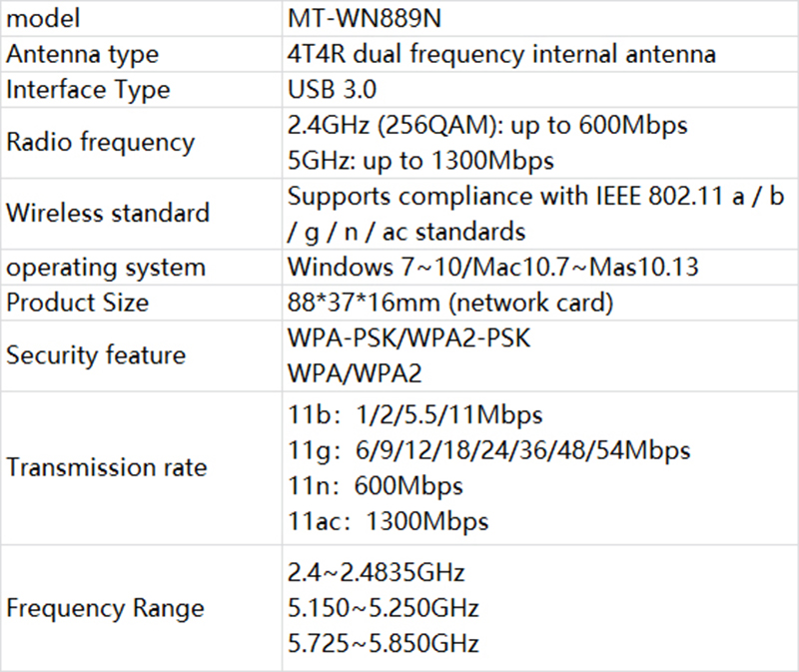The width and height of the screenshot is (799, 672).
Task: Click the 5GHz up to 1300Mbps line
Action: point(419,160)
